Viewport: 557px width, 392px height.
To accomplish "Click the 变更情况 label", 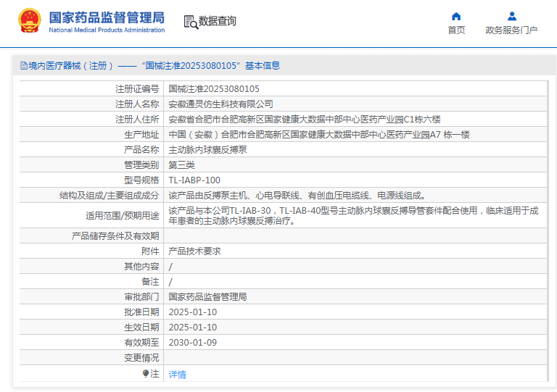I will coord(141,358).
